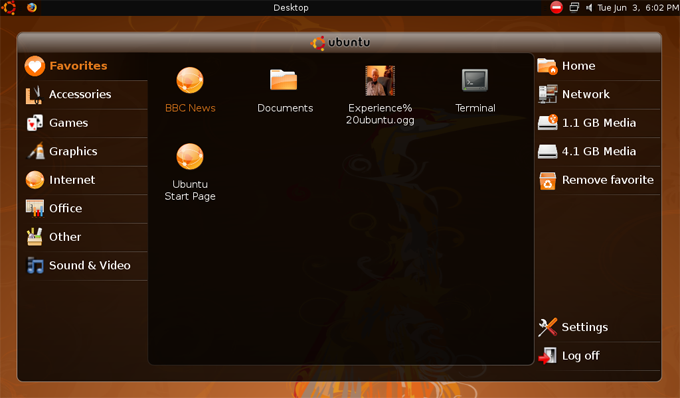Launch Firefox from the top panel
Screen dimensions: 680x398
tap(32, 7)
